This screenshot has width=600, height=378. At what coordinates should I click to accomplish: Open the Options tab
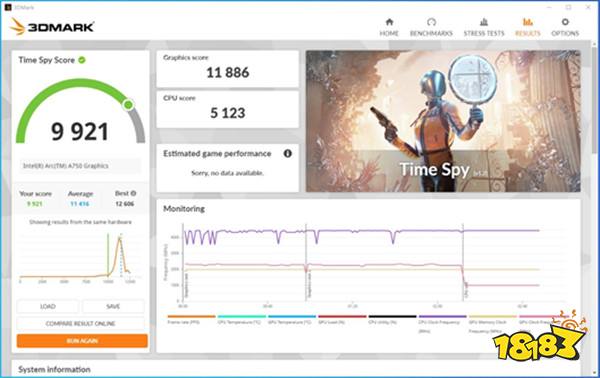pos(565,28)
